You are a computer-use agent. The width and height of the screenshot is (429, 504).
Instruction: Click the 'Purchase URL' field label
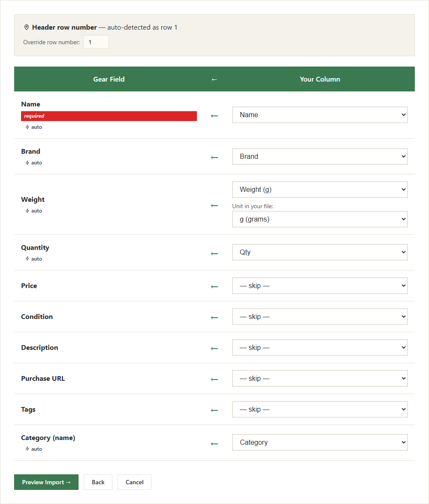tap(43, 379)
